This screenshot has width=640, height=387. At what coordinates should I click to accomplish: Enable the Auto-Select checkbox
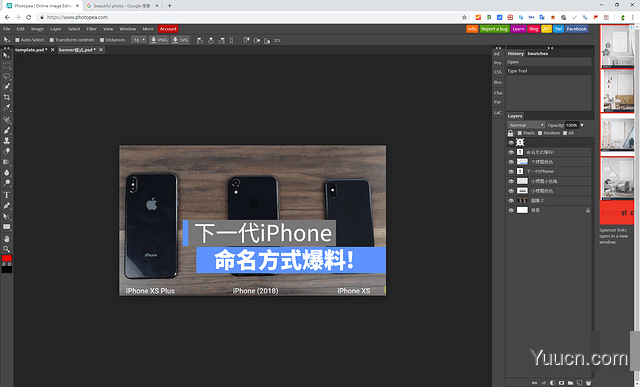click(x=17, y=40)
